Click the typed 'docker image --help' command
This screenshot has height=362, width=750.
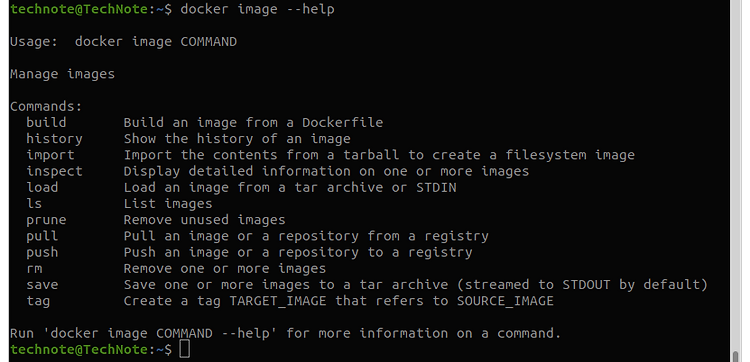257,10
